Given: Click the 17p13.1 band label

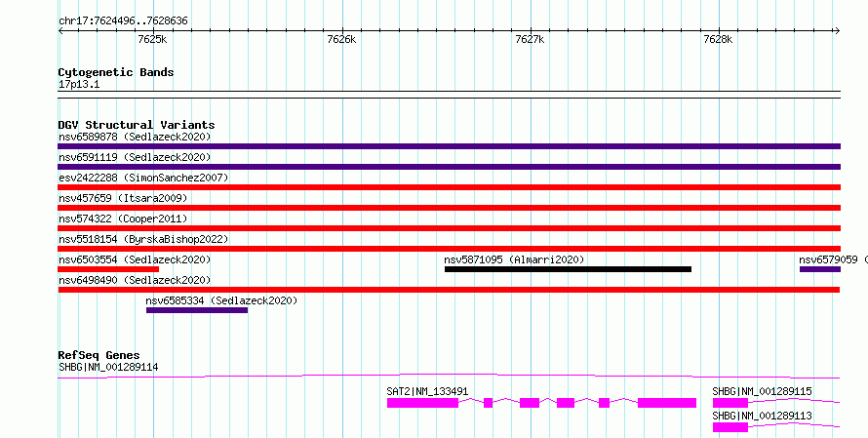Looking at the screenshot, I should point(79,85).
